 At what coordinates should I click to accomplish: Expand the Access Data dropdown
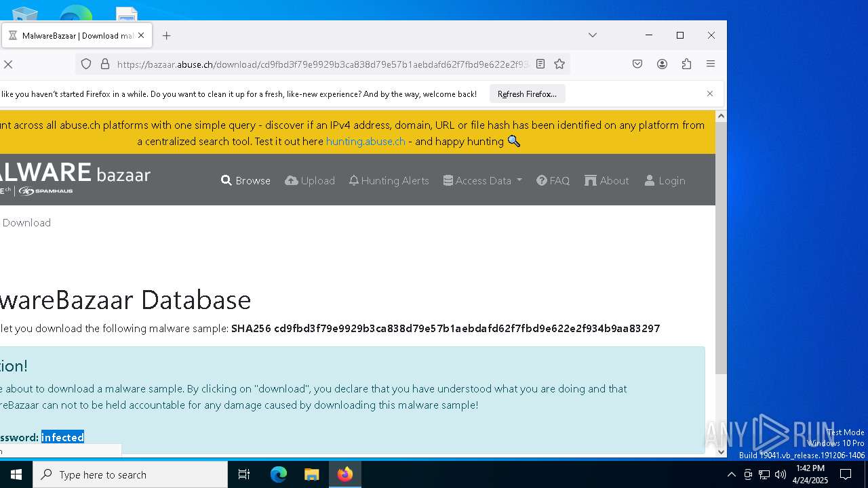[483, 180]
